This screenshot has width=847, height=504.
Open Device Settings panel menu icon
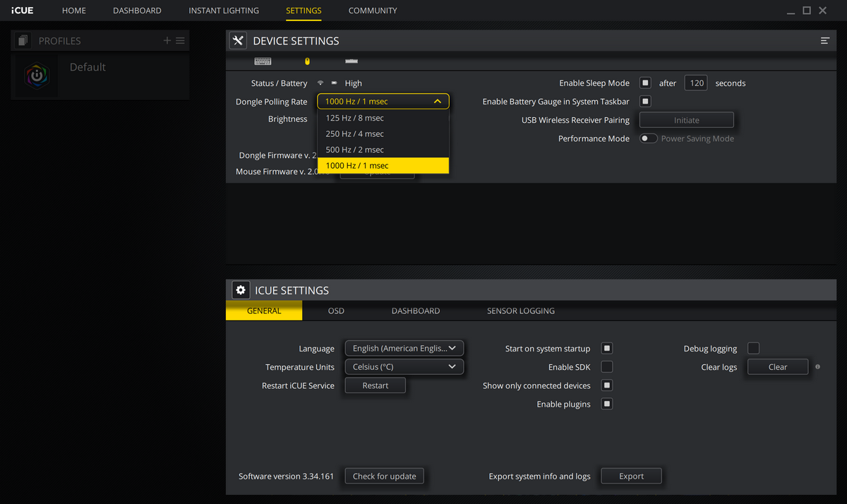(x=824, y=41)
